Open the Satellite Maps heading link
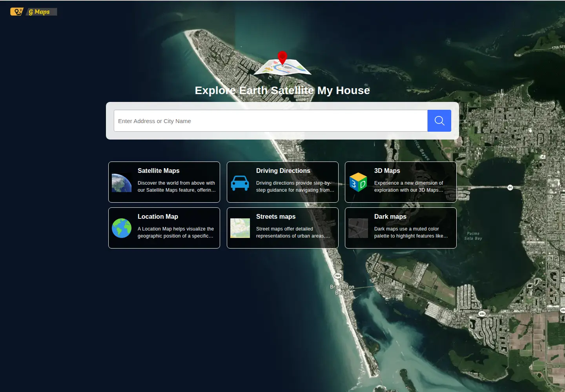The width and height of the screenshot is (565, 392). click(x=159, y=171)
